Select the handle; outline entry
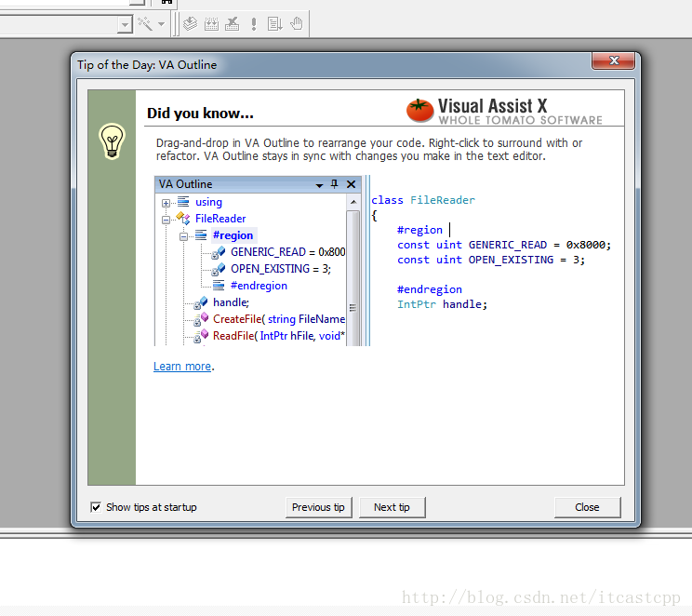This screenshot has height=616, width=692. (231, 302)
